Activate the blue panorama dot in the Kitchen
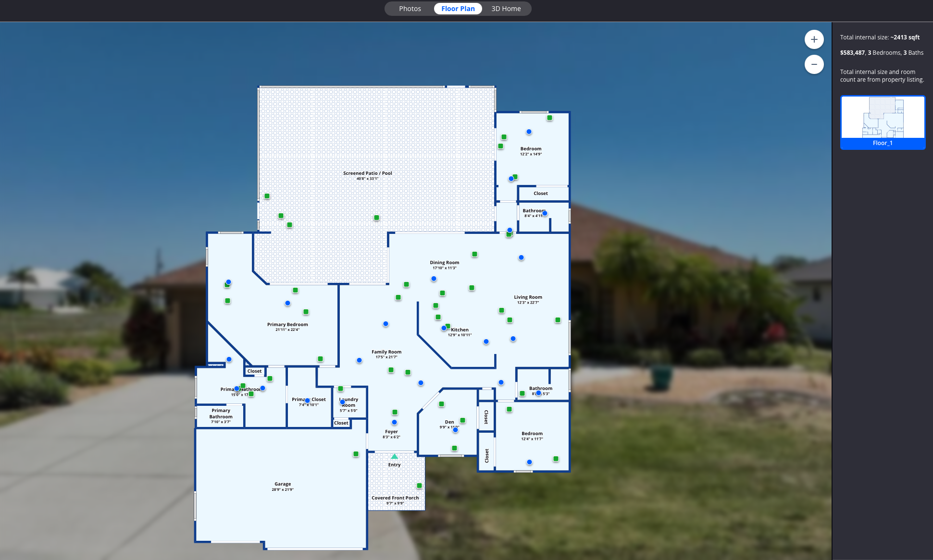 [444, 328]
